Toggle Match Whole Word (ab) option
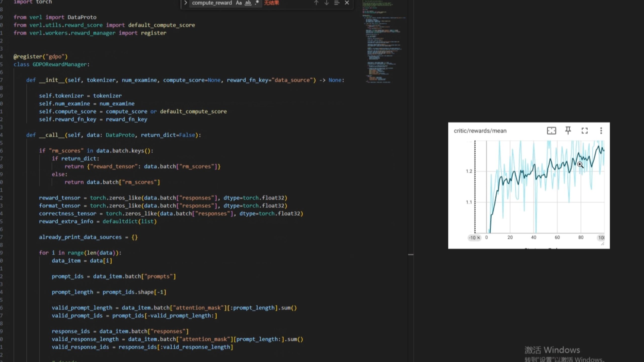 pos(248,3)
